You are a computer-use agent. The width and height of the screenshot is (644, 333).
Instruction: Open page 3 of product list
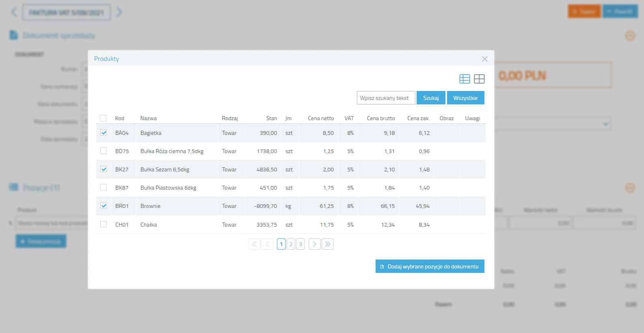click(300, 244)
